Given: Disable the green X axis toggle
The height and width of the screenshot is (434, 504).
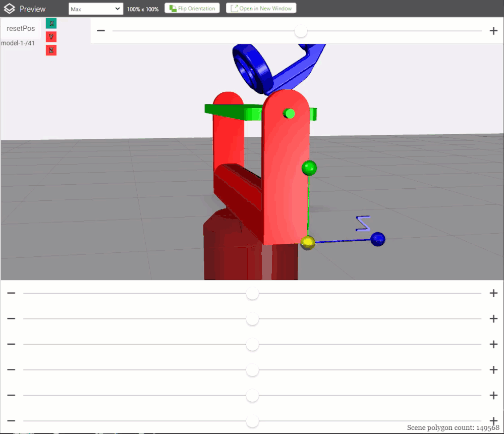Looking at the screenshot, I should click(50, 23).
